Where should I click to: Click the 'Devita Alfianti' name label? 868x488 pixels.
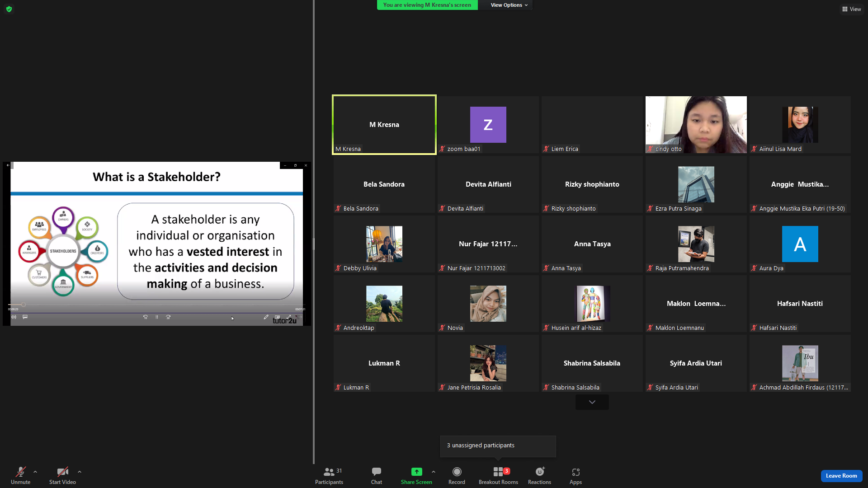[x=465, y=208]
